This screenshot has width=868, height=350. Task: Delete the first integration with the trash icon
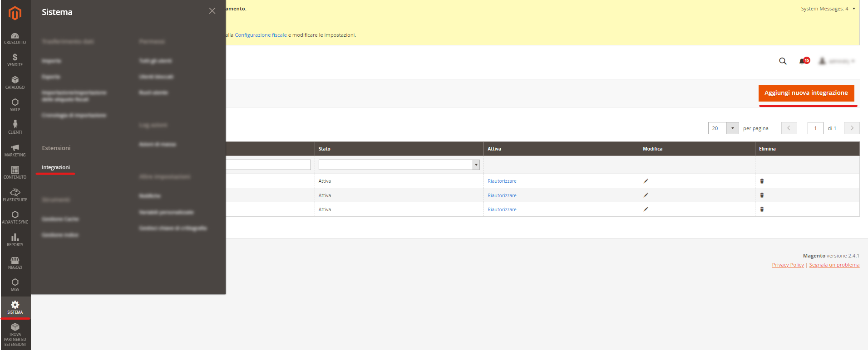pyautogui.click(x=762, y=181)
